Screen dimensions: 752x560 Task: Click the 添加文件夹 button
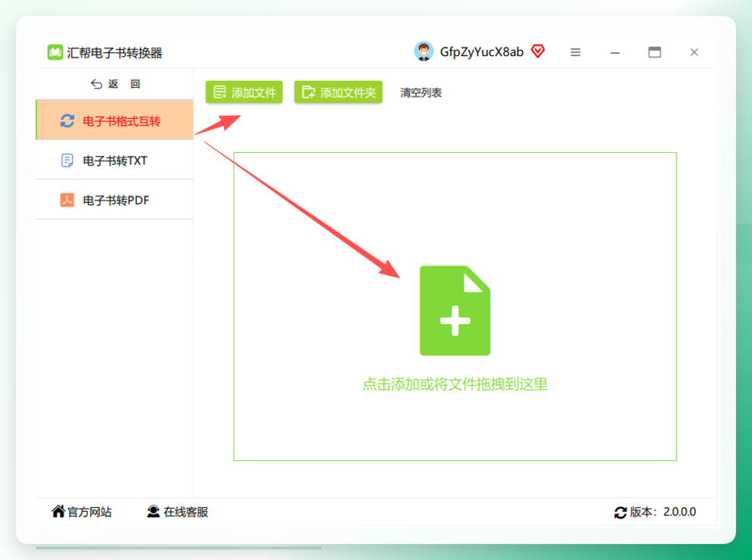click(338, 92)
